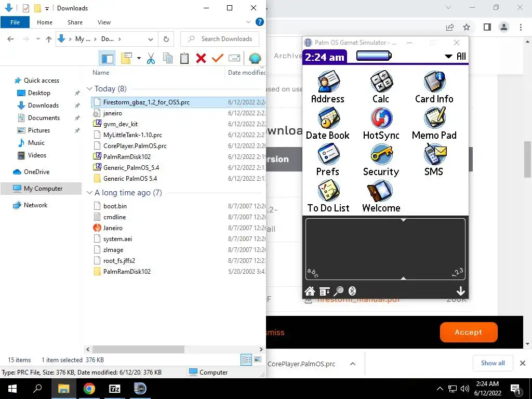Go up one folder level
Viewport: 532px width, 399px height.
coord(49,39)
